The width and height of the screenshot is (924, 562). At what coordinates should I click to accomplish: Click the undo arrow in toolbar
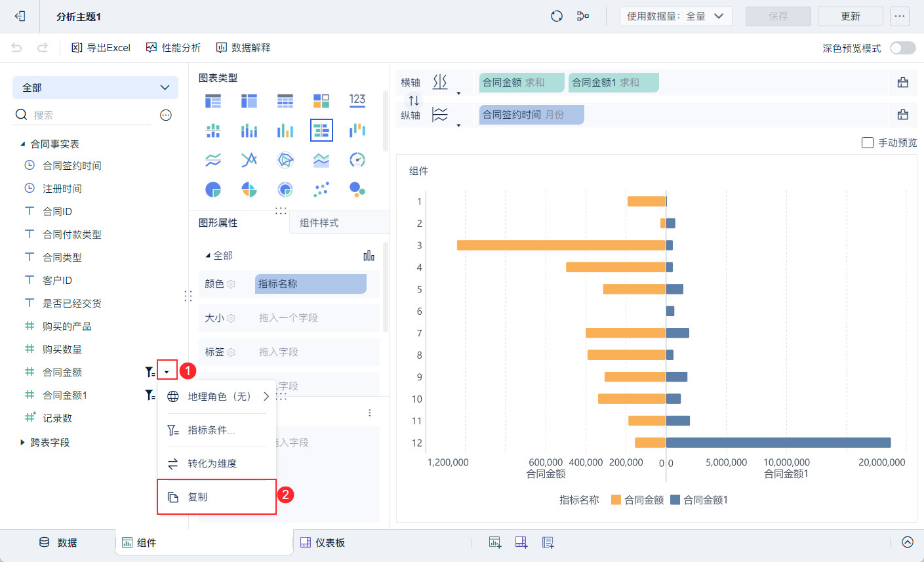(x=17, y=47)
